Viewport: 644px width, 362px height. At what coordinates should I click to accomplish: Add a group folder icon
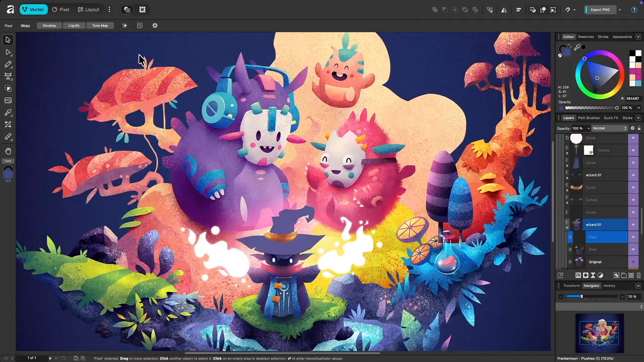pos(624,275)
